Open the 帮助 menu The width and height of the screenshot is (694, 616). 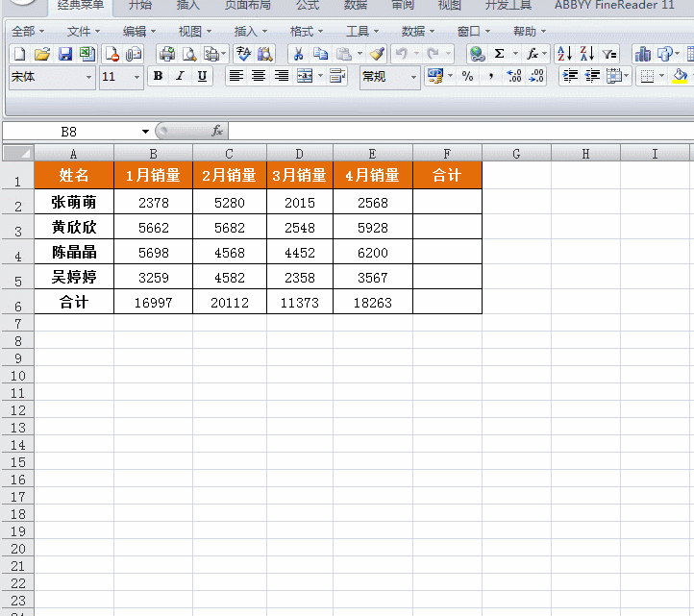pos(530,32)
